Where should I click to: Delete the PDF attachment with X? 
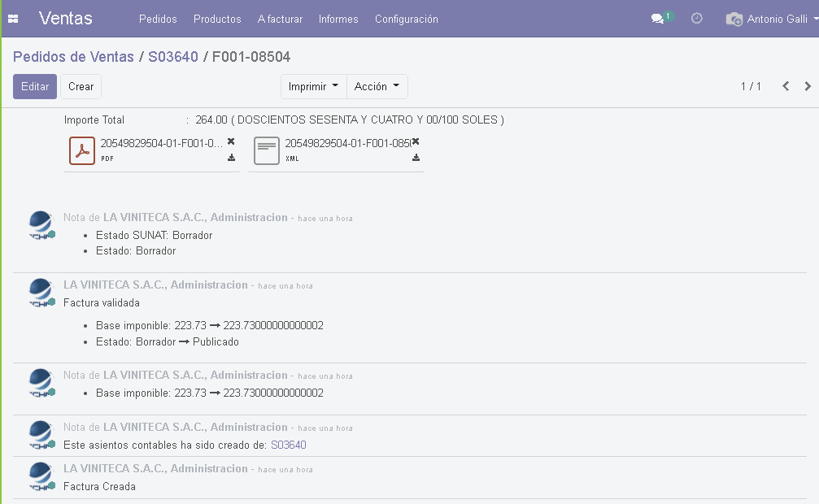(x=231, y=141)
